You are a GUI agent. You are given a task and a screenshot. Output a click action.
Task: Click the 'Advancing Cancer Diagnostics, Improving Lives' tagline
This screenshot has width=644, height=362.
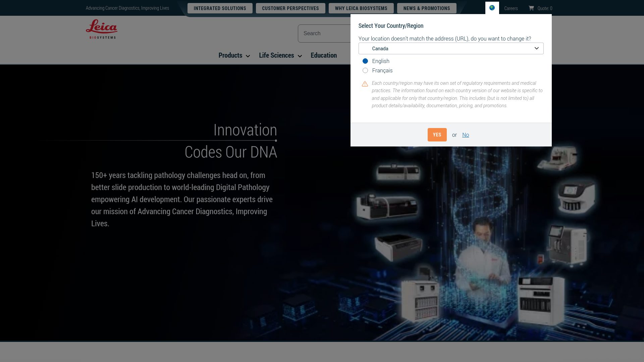pos(127,8)
